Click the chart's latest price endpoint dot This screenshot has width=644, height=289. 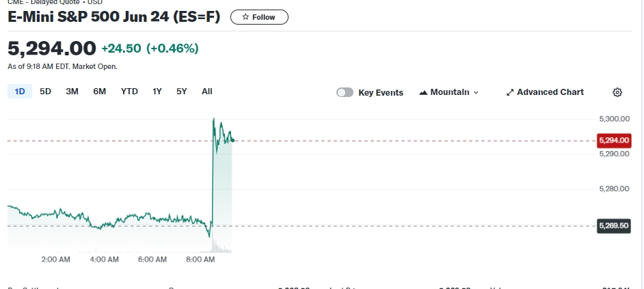coord(233,140)
